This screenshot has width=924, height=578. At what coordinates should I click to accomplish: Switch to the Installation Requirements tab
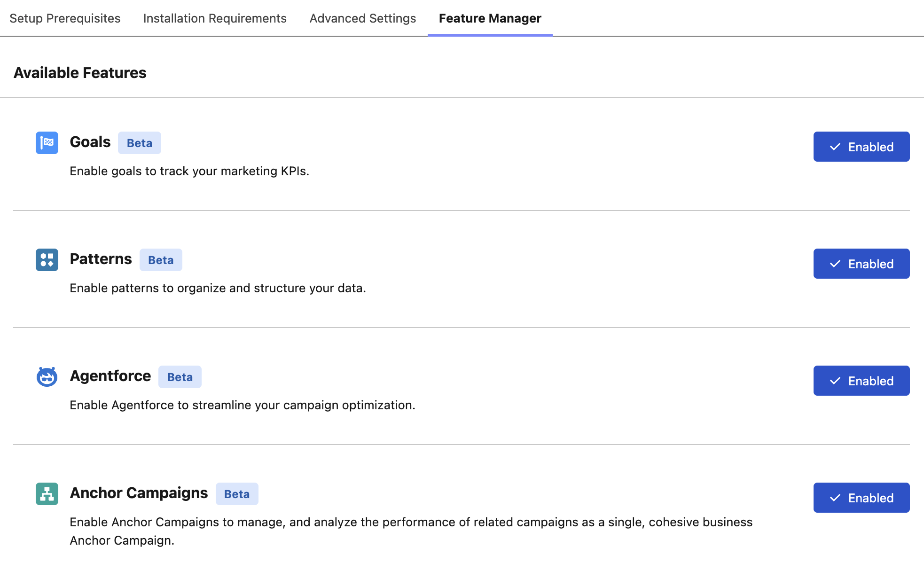click(x=215, y=18)
